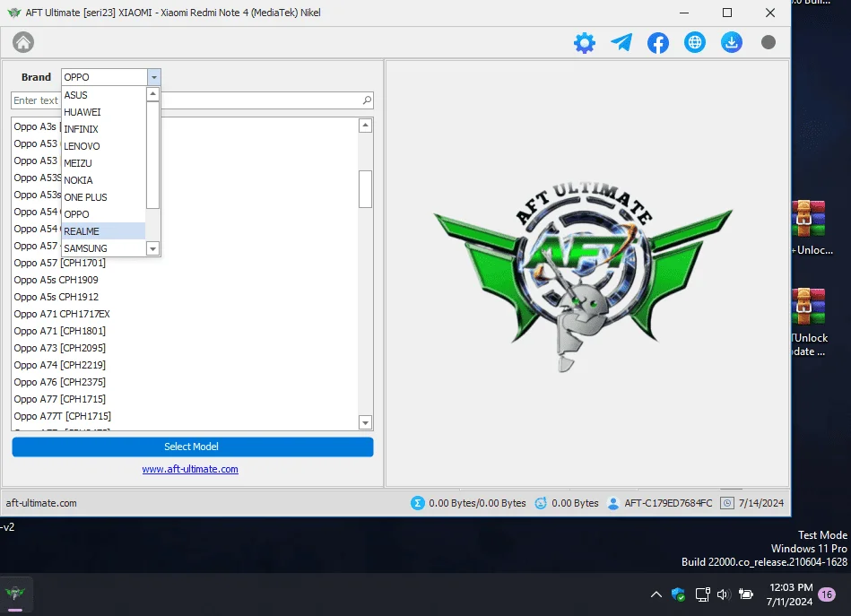Select Oppo A57 [CPH1701]
Viewport: 851px width, 616px height.
[x=185, y=263]
